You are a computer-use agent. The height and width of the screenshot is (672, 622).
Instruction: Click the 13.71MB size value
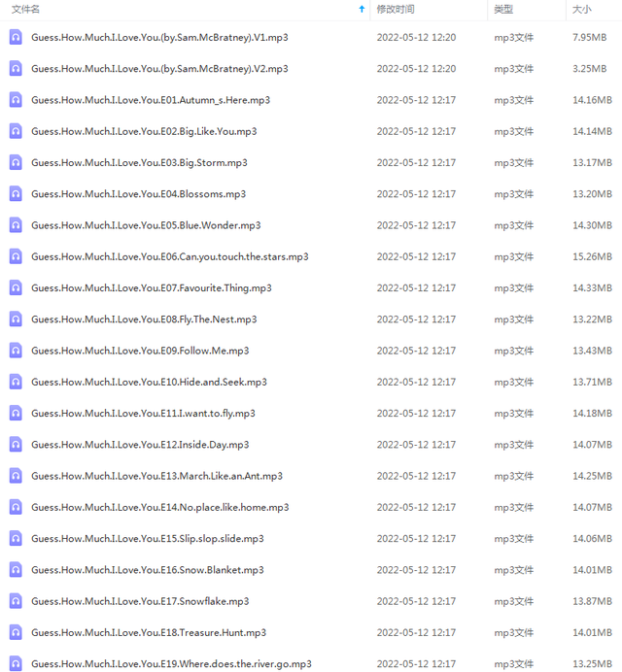point(593,382)
